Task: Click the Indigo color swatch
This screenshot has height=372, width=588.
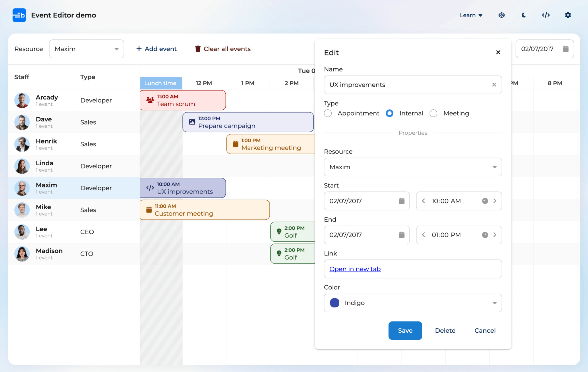Action: (x=335, y=303)
